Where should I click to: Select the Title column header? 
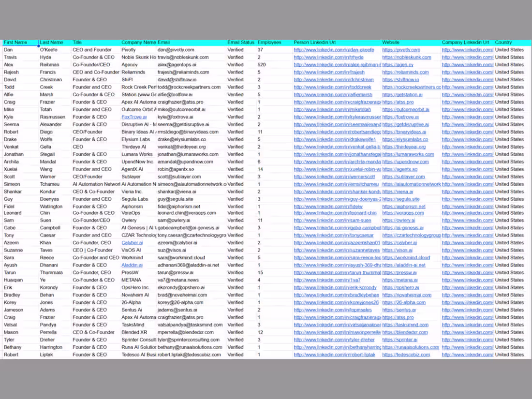tap(77, 43)
